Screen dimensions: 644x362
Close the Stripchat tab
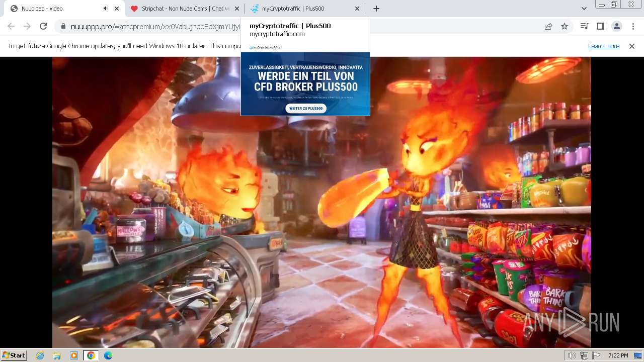click(237, 9)
